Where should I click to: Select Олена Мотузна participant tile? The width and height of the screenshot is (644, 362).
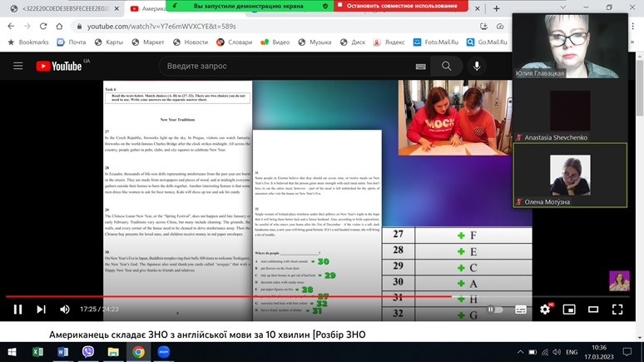pos(570,175)
